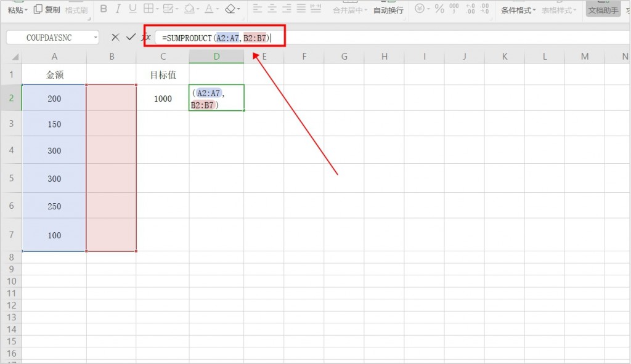
Task: Open the insert function fx dialog
Action: coord(146,38)
